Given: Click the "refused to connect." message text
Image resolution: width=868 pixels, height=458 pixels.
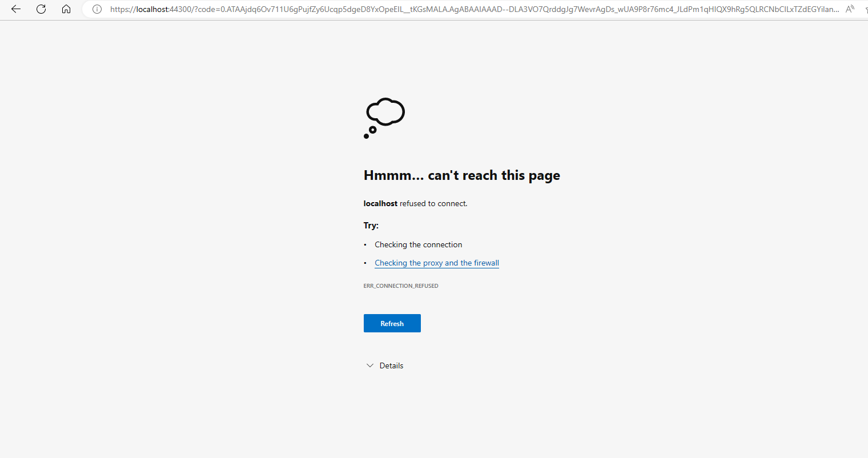Looking at the screenshot, I should 433,203.
